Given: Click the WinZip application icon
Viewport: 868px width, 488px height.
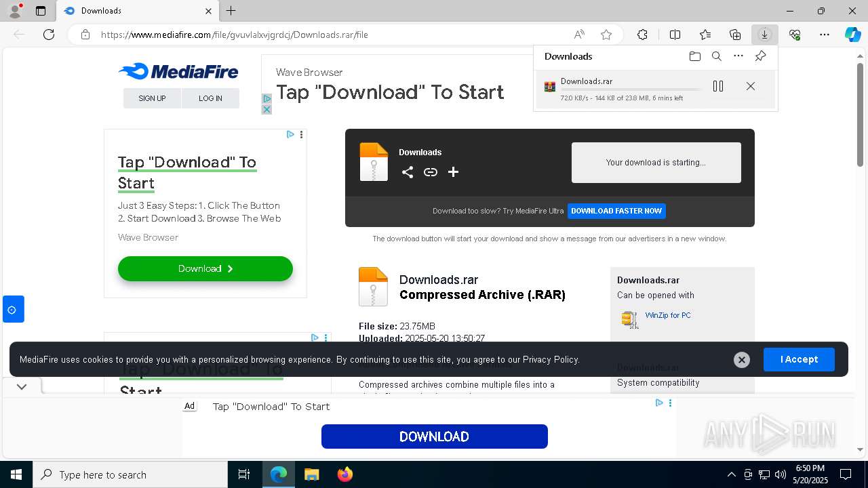Looking at the screenshot, I should (x=630, y=319).
